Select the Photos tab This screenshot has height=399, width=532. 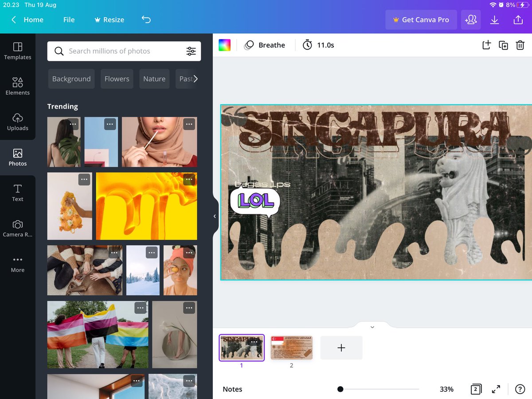coord(18,157)
